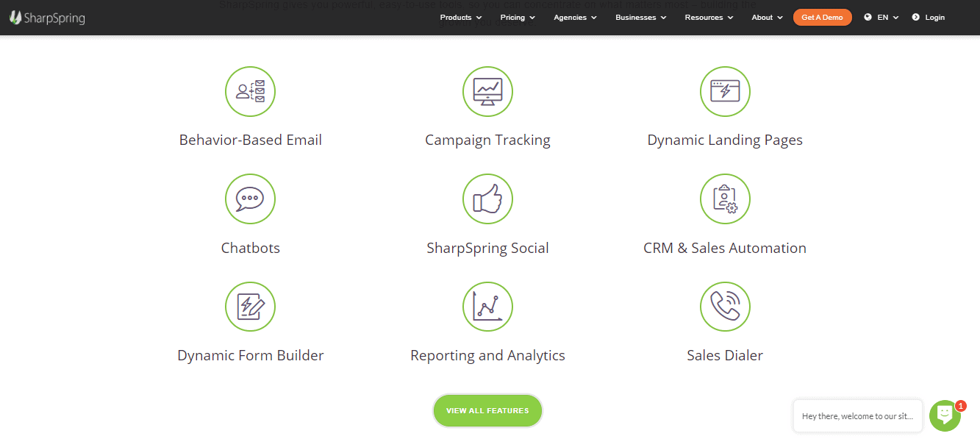Viewport: 980px width, 439px height.
Task: Expand the Products menu
Action: coord(461,18)
